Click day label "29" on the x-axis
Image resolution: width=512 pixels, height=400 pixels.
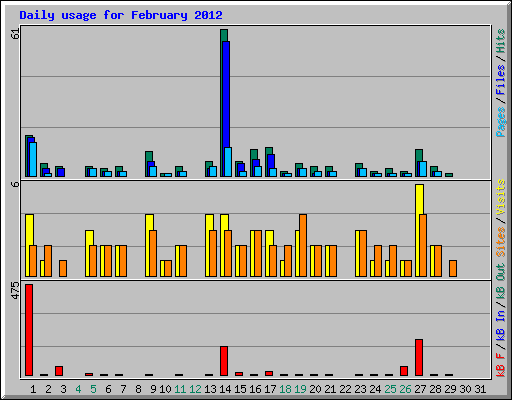tap(450, 389)
